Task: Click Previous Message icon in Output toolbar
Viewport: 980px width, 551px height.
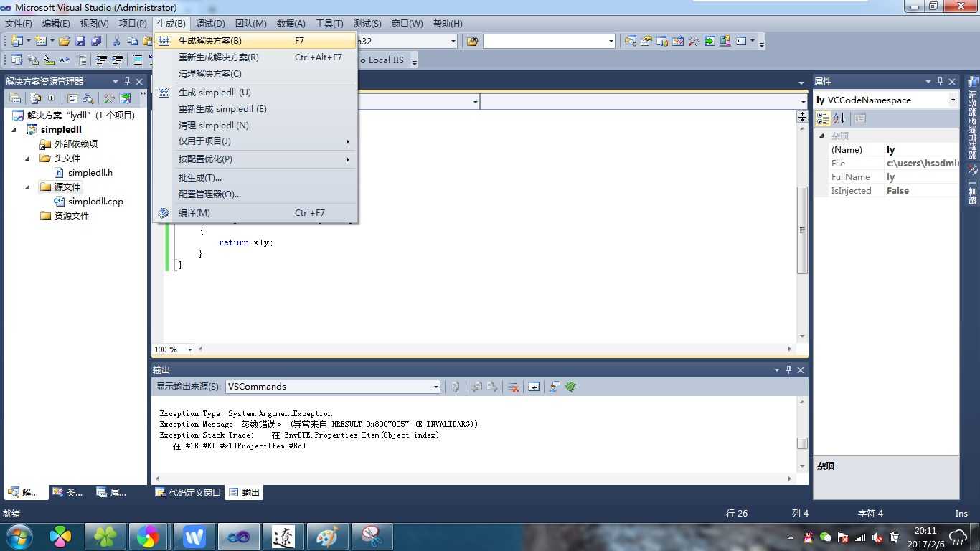Action: click(x=476, y=387)
